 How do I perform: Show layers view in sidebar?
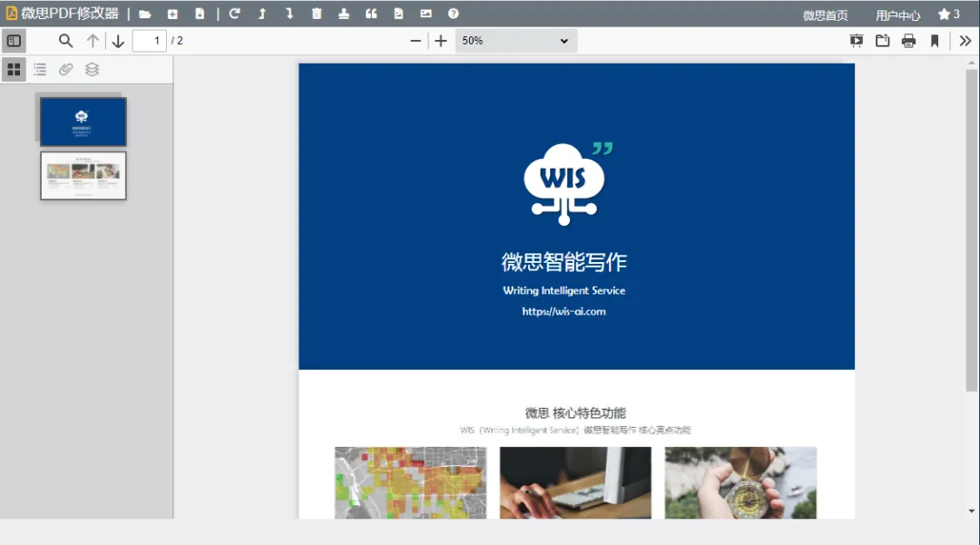[x=92, y=69]
